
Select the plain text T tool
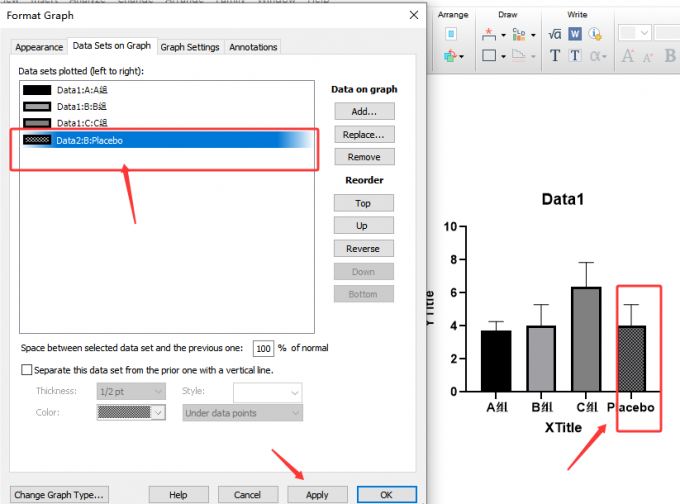click(555, 56)
